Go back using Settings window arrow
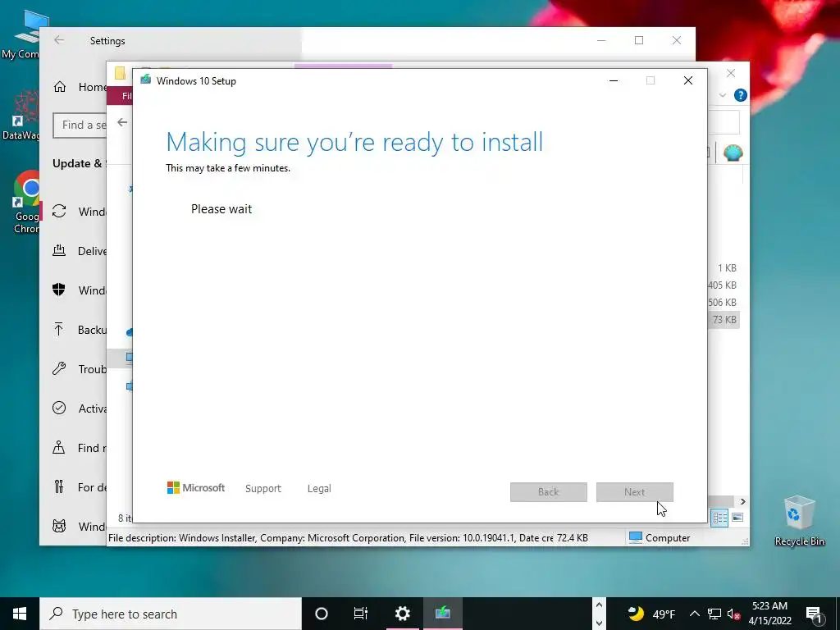This screenshot has width=840, height=630. tap(59, 40)
